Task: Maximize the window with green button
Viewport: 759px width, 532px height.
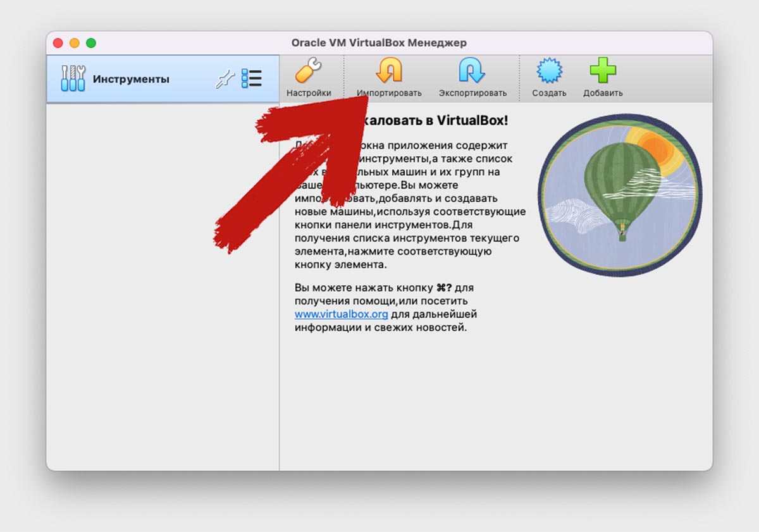Action: coord(91,43)
